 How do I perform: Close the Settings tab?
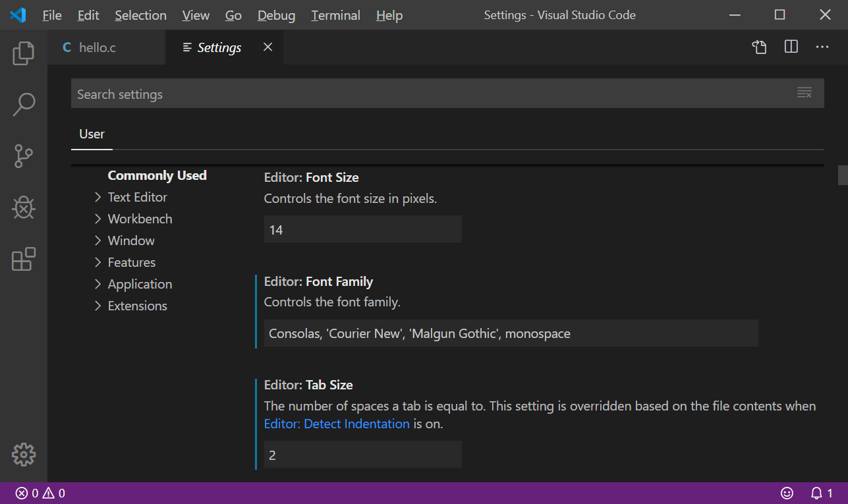pos(268,47)
